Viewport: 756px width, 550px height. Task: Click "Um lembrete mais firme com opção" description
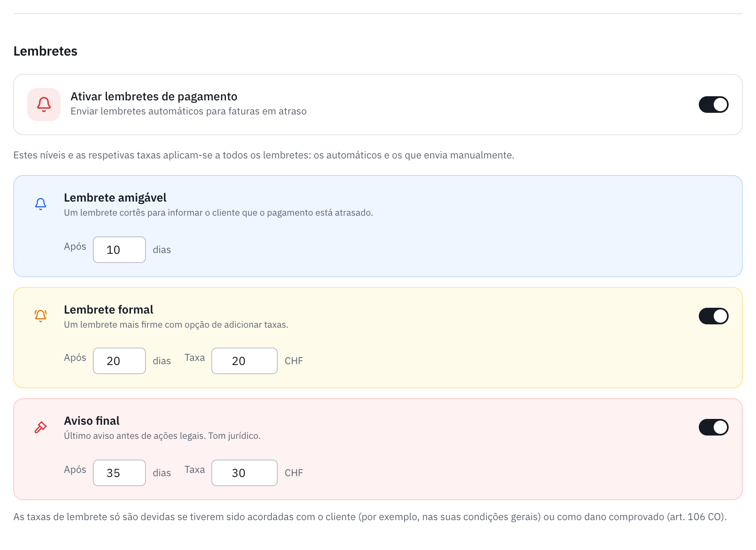(x=176, y=324)
